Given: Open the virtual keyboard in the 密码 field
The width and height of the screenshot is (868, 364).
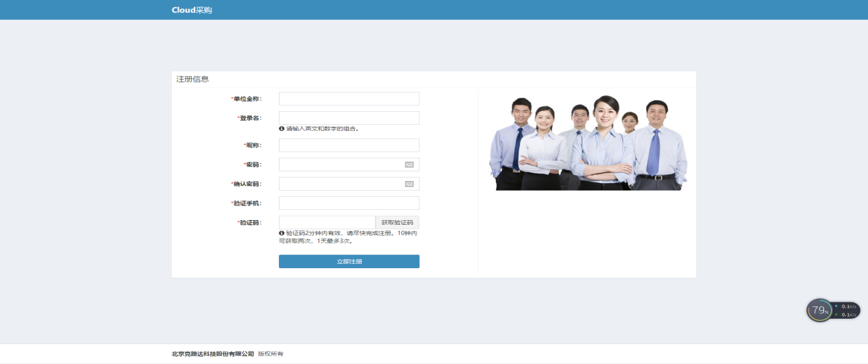Looking at the screenshot, I should tap(409, 165).
